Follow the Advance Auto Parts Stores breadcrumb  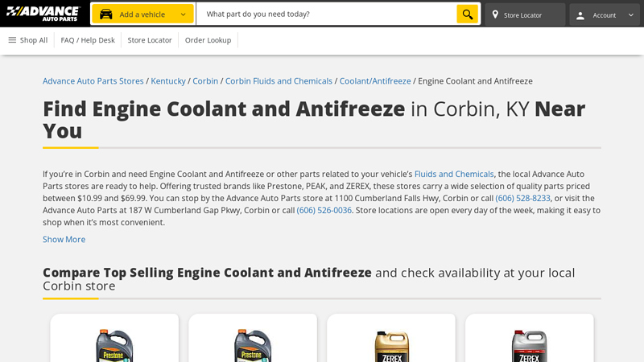click(x=93, y=81)
